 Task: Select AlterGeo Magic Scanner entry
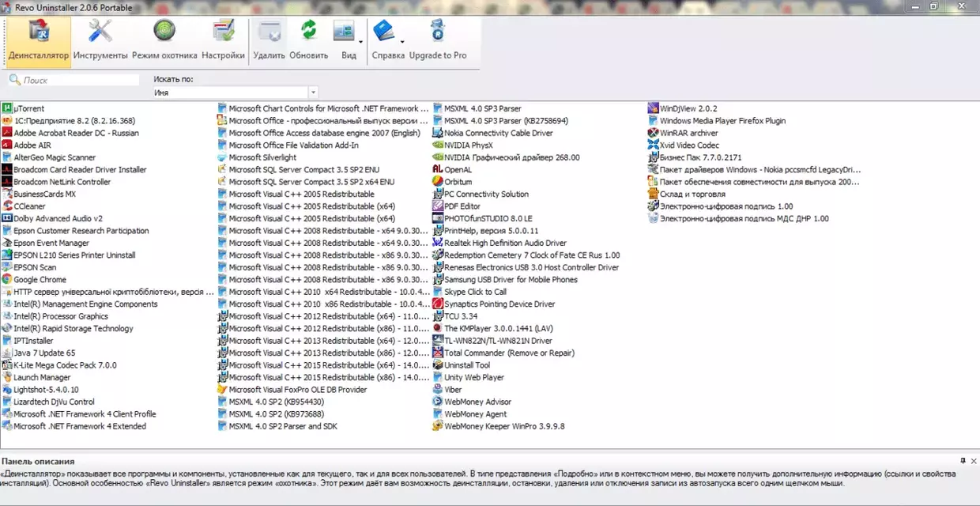(48, 157)
